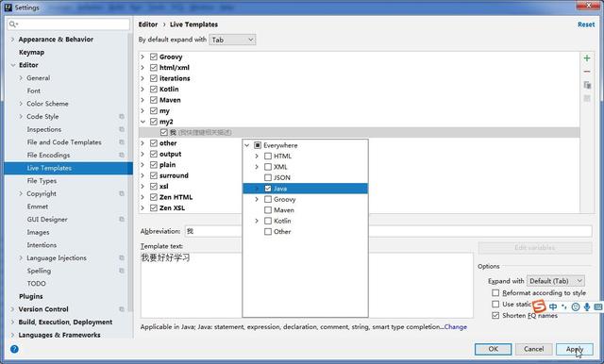This screenshot has height=364, width=604.
Task: Expand the Color Scheme sidebar node
Action: (21, 104)
